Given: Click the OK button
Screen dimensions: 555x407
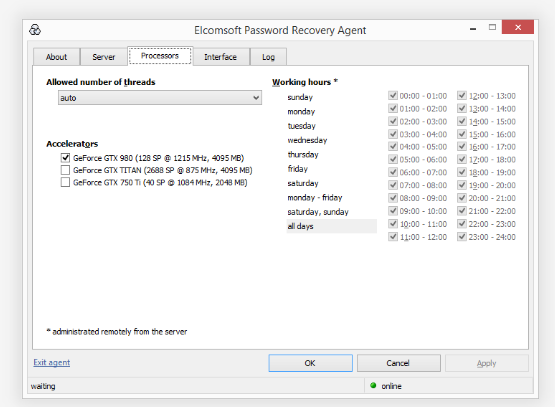Looking at the screenshot, I should (310, 363).
